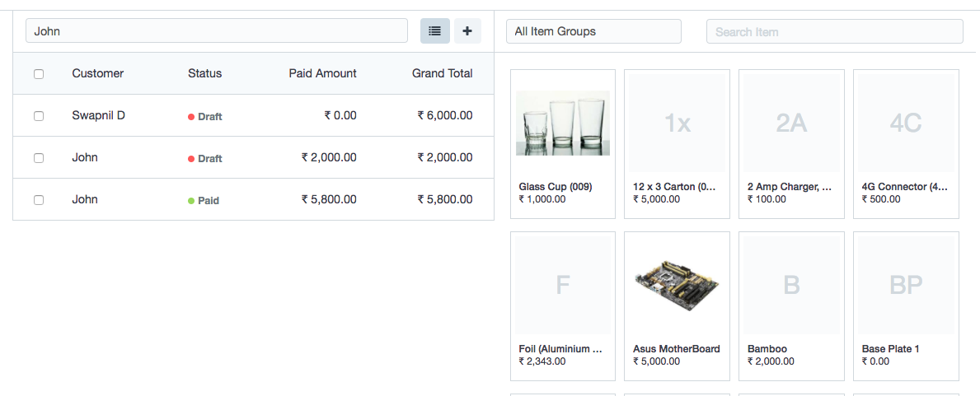Select the Asus MotherBoard product image

(677, 285)
